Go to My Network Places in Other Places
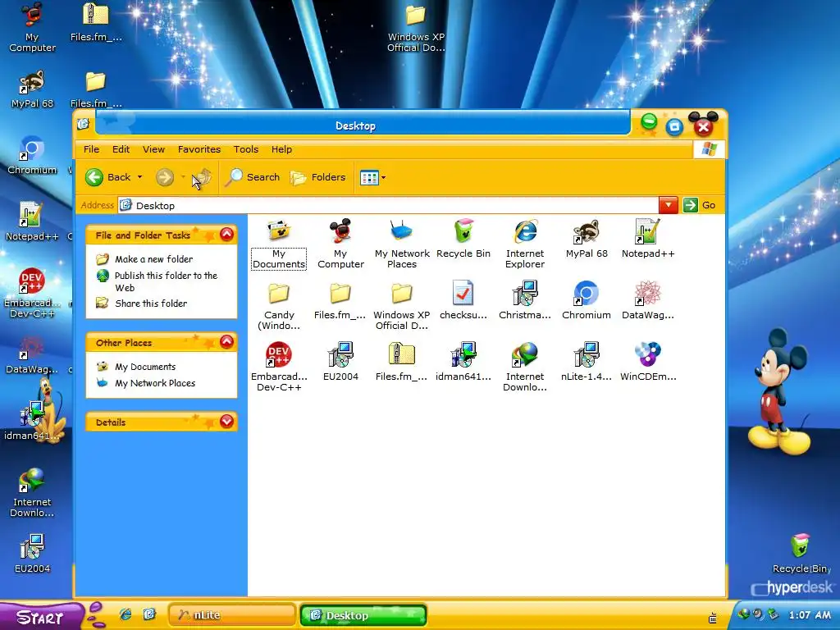 tap(155, 383)
